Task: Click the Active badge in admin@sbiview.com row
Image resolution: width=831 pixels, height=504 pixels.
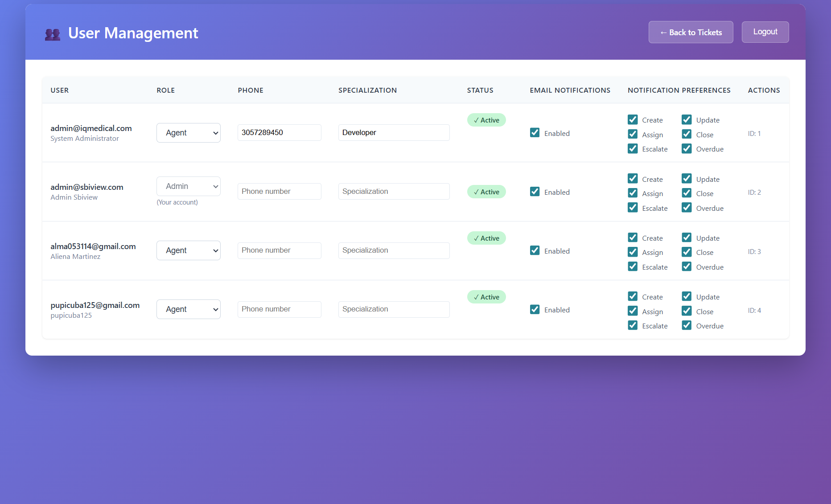Action: click(x=486, y=192)
